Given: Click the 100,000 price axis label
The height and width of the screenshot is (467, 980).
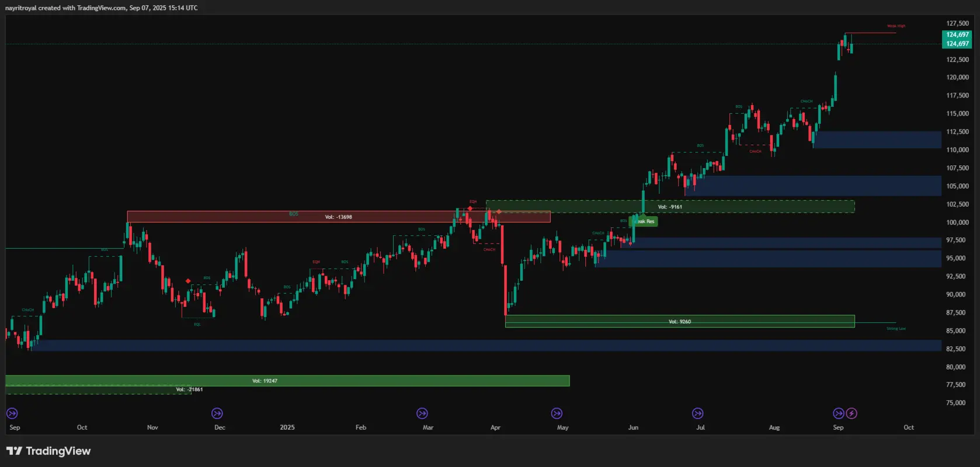Looking at the screenshot, I should pos(957,222).
